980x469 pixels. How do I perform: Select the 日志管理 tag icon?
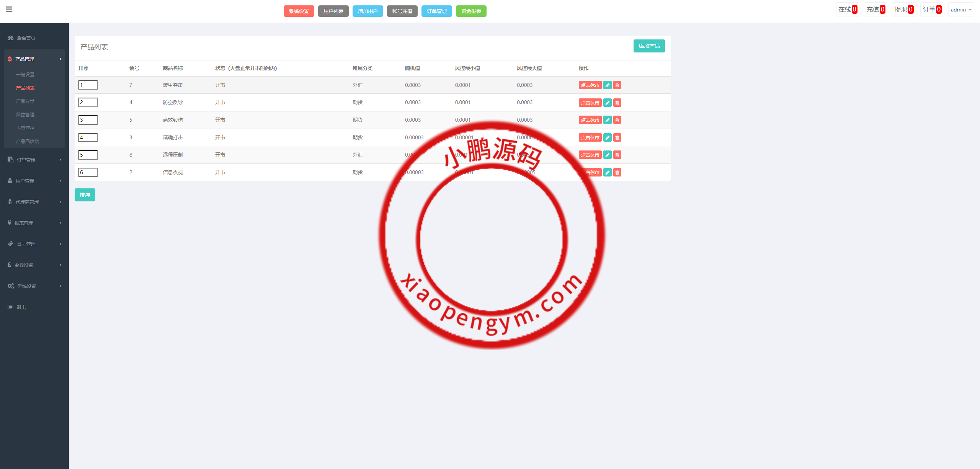pos(10,243)
